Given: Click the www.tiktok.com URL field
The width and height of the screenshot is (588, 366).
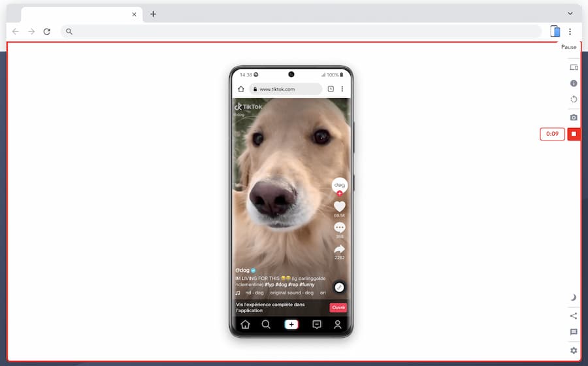Looking at the screenshot, I should coord(286,89).
